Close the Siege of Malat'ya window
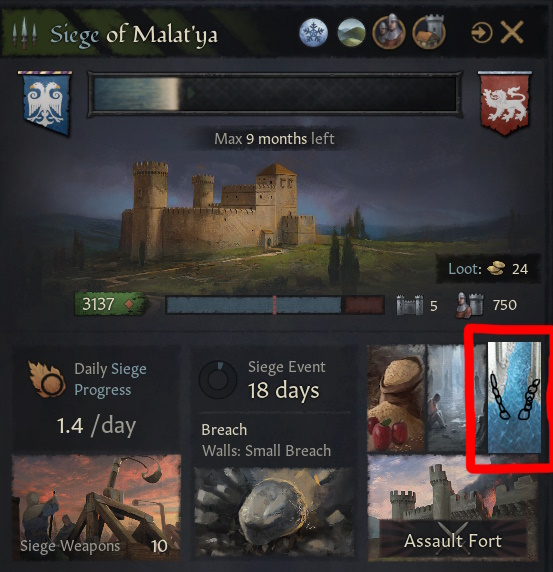 tap(512, 33)
